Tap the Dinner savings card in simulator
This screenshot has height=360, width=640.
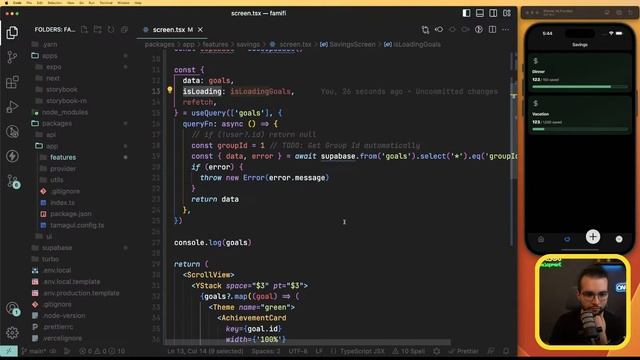point(580,73)
